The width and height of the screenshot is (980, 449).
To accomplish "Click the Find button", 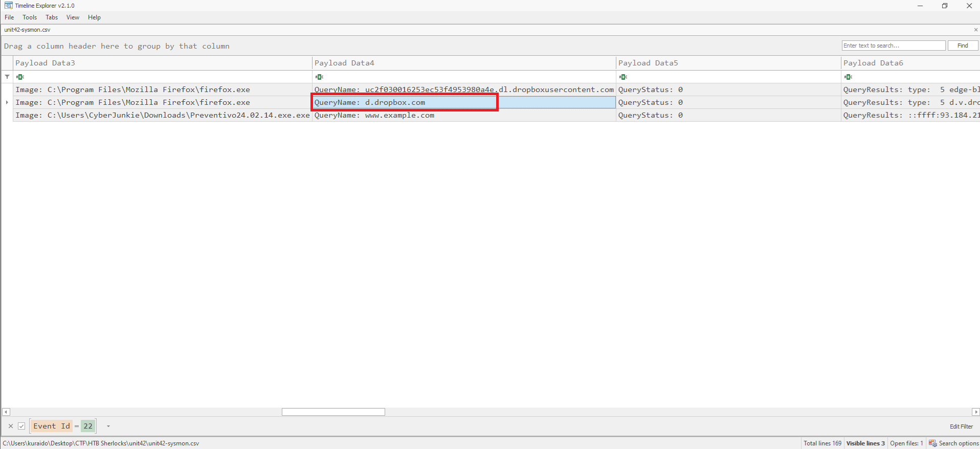I will coord(963,46).
